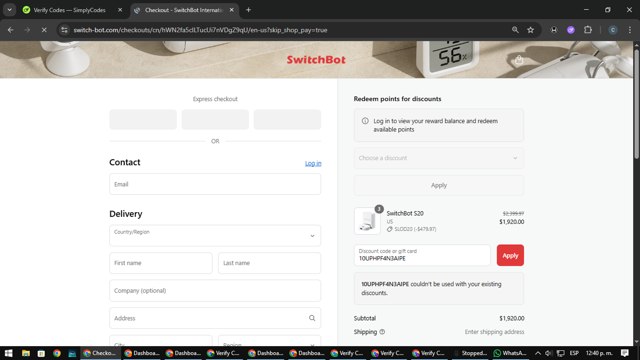The image size is (640, 360).
Task: Select the Checkout - SwitchBot tab
Action: pos(184,10)
